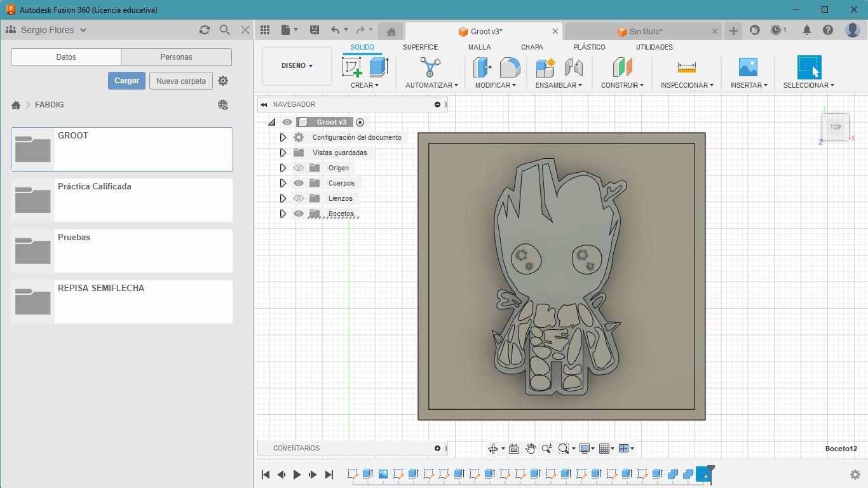
Task: Undo the last action
Action: [336, 30]
